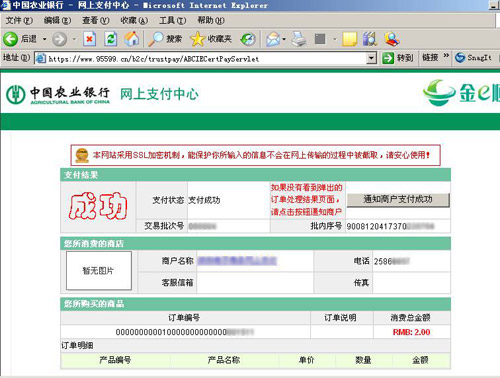The height and width of the screenshot is (378, 500).
Task: Click the 消费总金额 column header
Action: pyautogui.click(x=411, y=318)
